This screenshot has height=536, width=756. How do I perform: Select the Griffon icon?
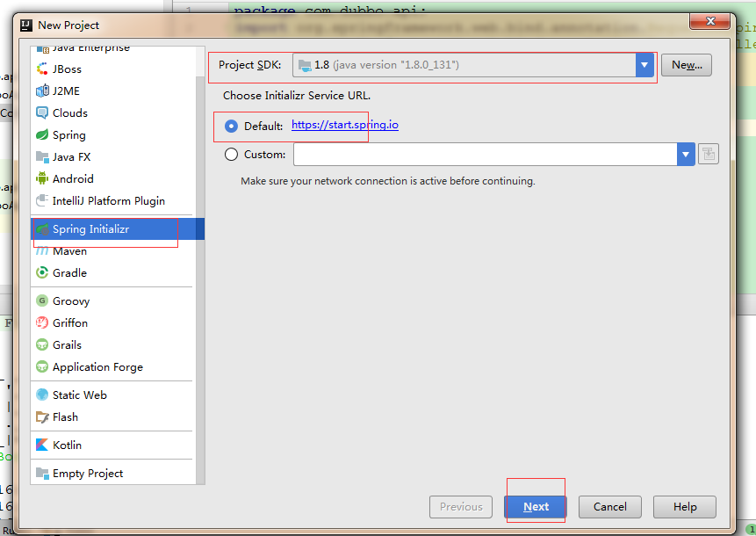pos(42,322)
